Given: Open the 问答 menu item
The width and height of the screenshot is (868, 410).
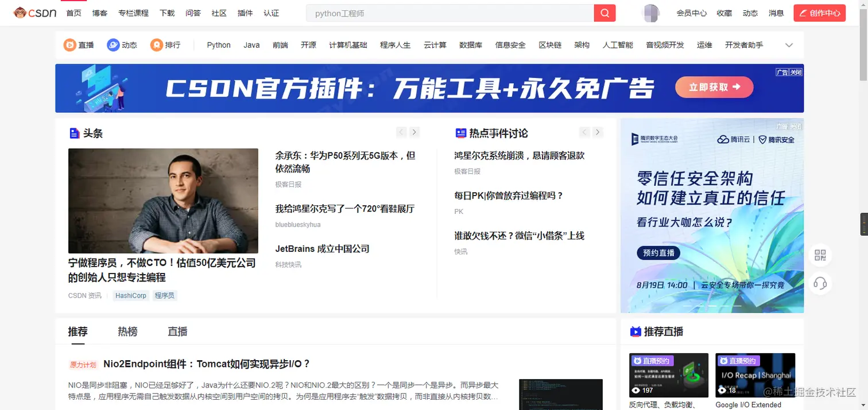Looking at the screenshot, I should click(193, 13).
